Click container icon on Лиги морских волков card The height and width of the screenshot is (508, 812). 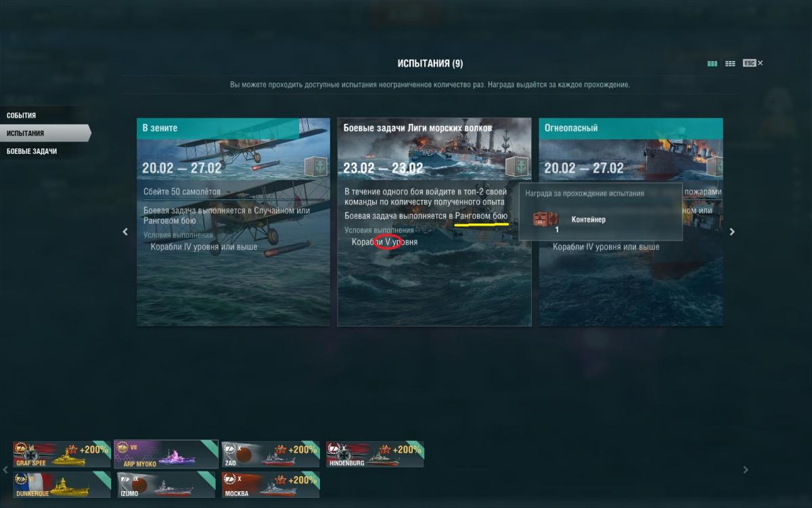point(516,167)
